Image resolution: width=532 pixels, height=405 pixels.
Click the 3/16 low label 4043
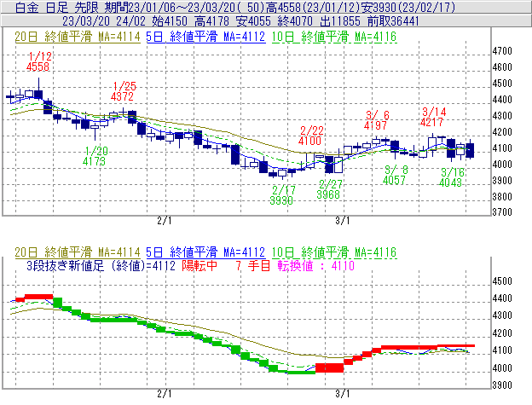tap(450, 182)
